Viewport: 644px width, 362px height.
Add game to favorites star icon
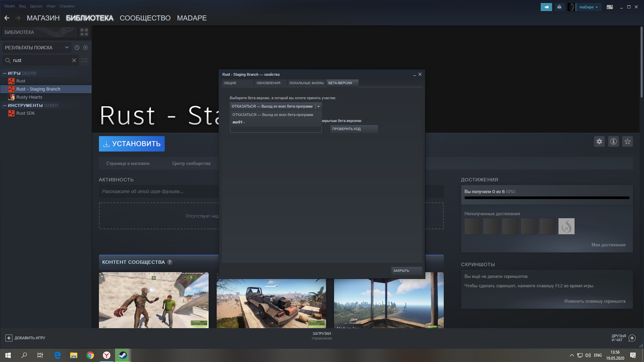(627, 142)
